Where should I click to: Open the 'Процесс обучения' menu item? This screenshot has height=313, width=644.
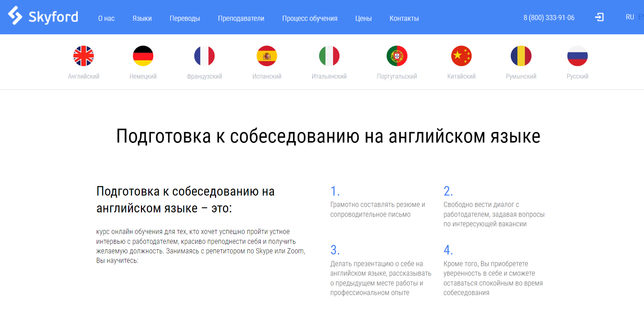(x=310, y=18)
